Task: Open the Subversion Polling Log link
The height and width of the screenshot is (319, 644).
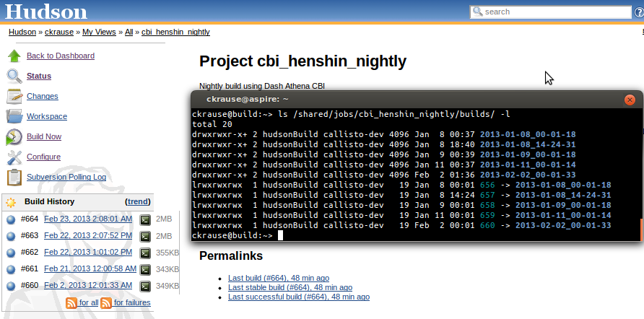Action: [x=66, y=177]
